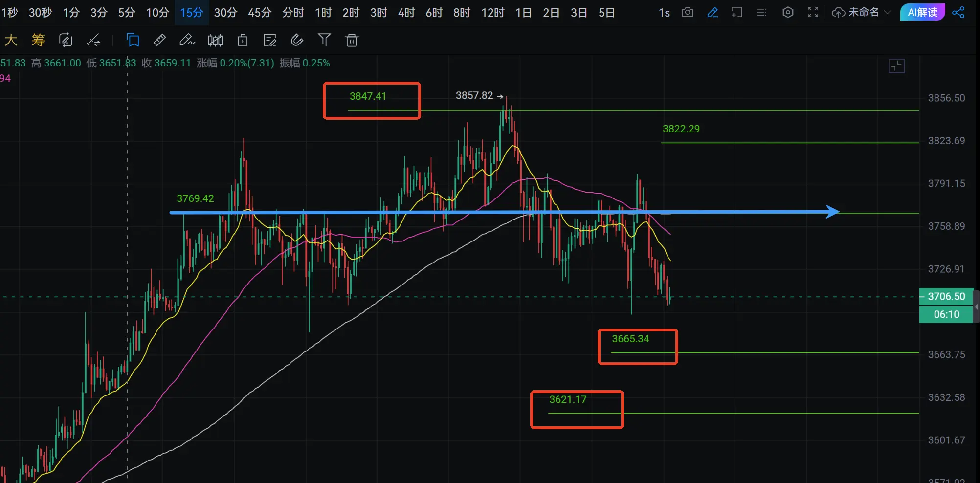980x483 pixels.
Task: Click the line swap drawing icon
Action: click(93, 40)
